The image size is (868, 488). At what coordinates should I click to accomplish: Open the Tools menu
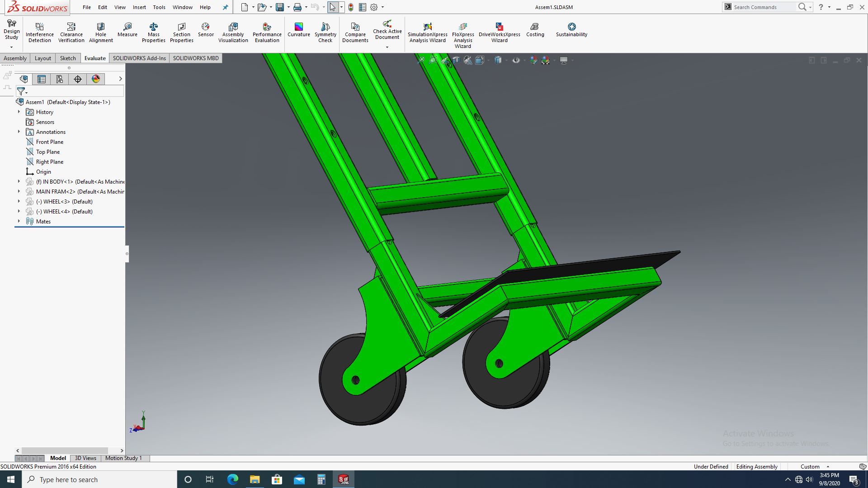click(x=159, y=7)
